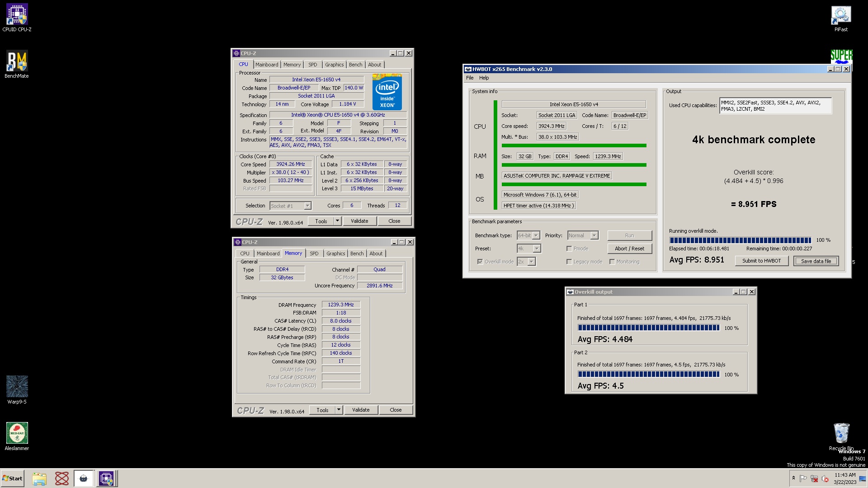Viewport: 868px width, 488px height.
Task: Click the Part 2 overkill progress bar
Action: pyautogui.click(x=649, y=374)
